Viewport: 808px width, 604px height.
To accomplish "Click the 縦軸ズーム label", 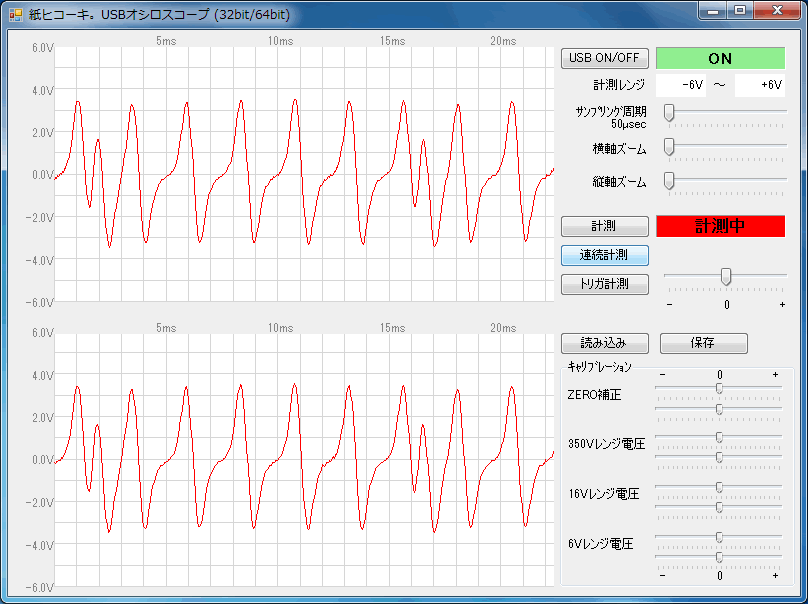I will point(619,182).
